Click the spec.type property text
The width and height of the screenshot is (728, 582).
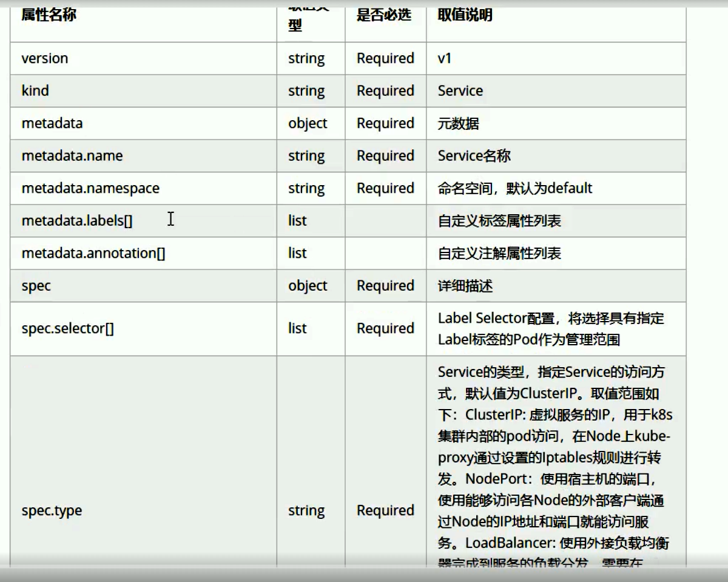point(50,510)
